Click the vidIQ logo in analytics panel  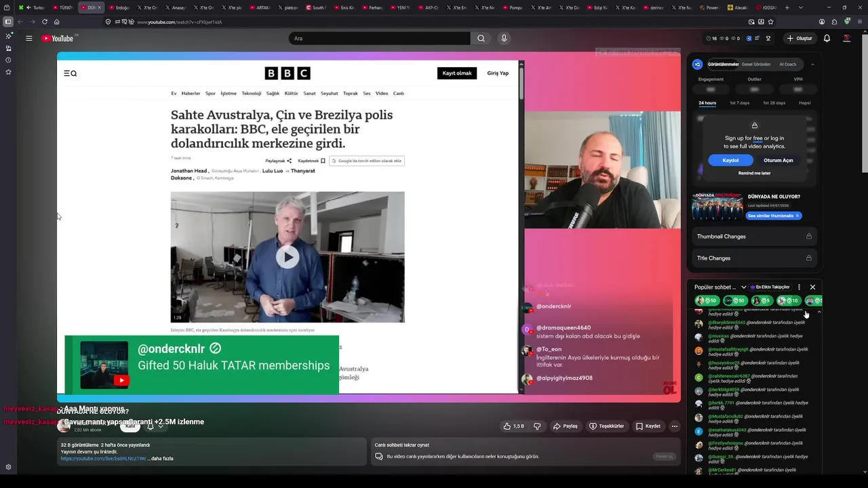click(x=697, y=64)
